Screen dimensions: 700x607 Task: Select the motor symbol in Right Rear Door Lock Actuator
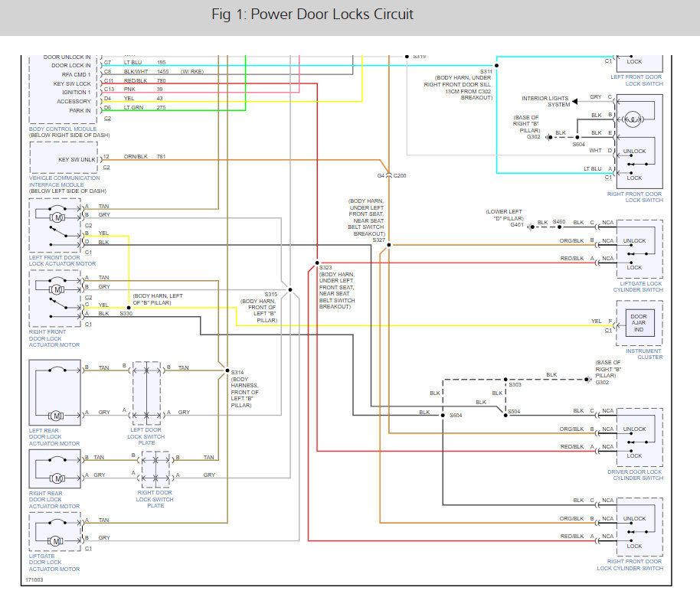click(57, 479)
